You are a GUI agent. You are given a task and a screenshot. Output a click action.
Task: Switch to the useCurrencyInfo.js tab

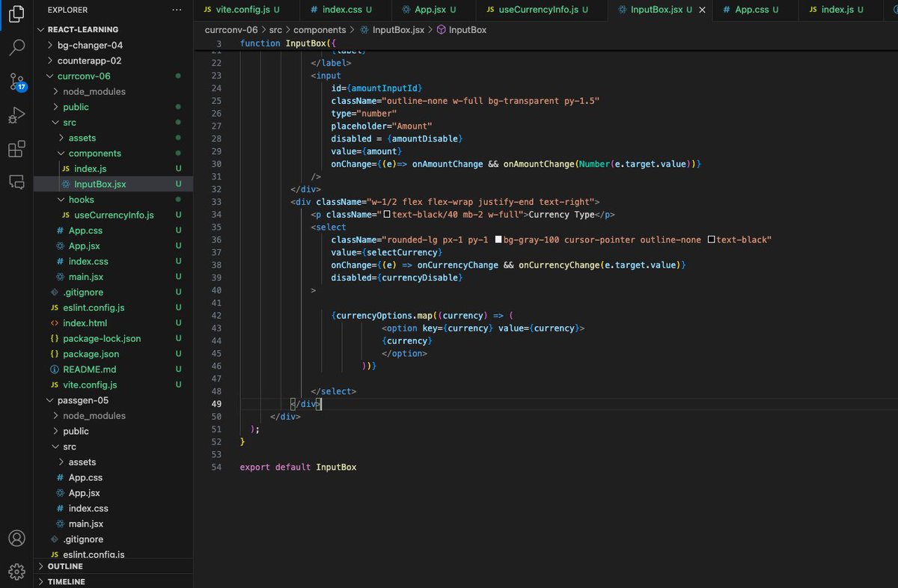point(542,10)
